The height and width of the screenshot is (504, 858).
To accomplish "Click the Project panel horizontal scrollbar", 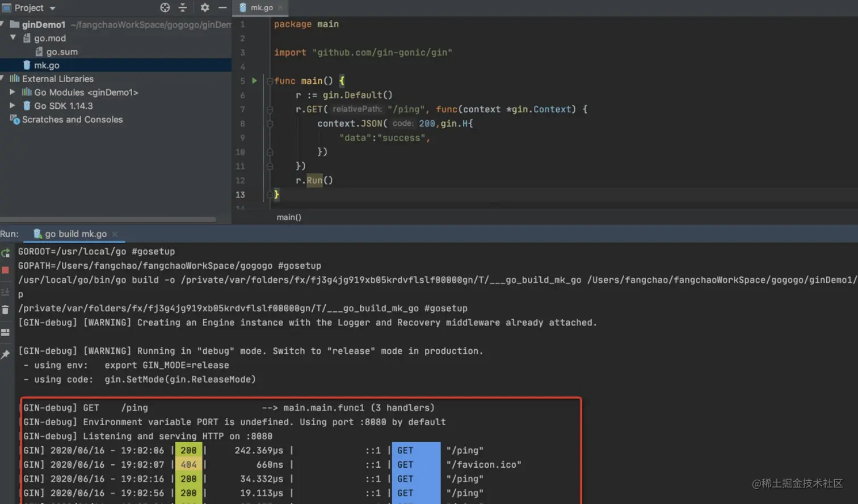I will coord(108,219).
